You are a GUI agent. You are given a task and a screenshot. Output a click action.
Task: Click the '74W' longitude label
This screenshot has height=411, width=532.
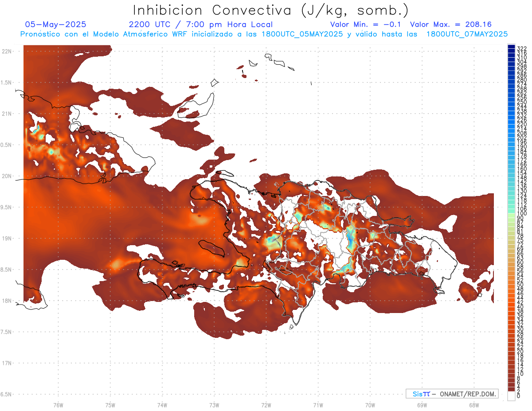tap(162, 405)
